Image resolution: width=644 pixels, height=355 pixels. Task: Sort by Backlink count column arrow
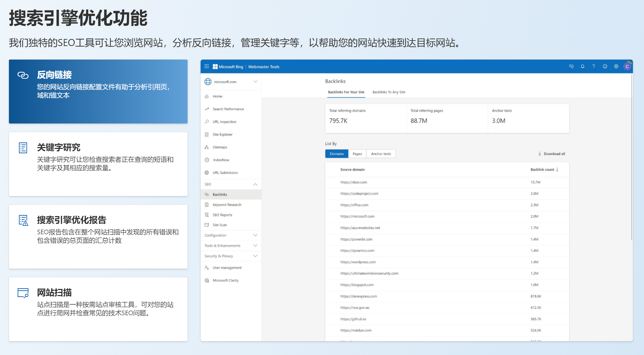(x=557, y=170)
